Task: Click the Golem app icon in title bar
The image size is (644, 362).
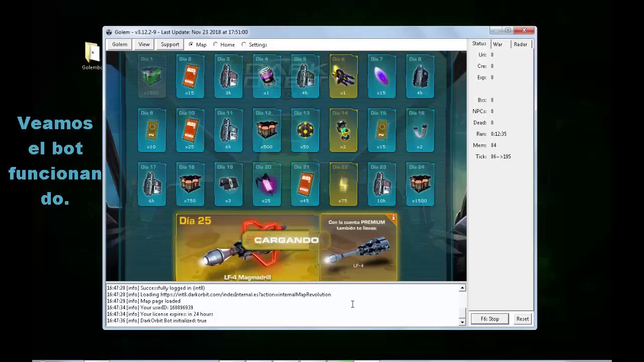Action: tap(109, 32)
